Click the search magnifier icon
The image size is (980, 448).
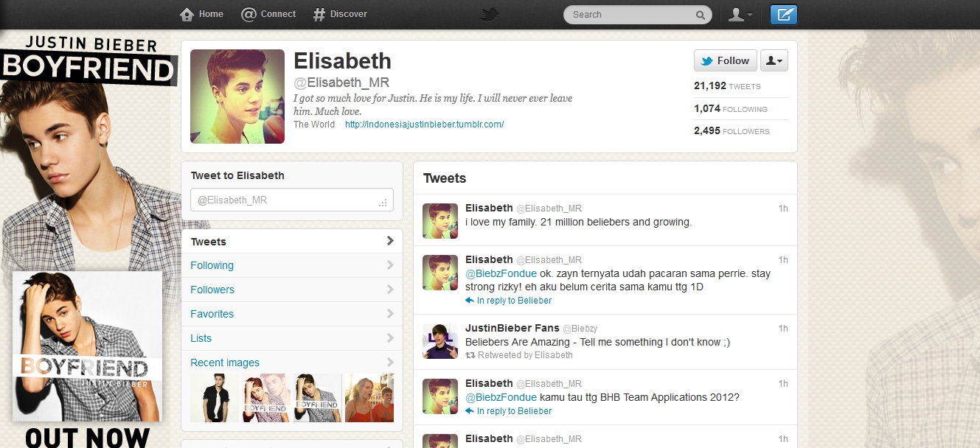pyautogui.click(x=700, y=15)
